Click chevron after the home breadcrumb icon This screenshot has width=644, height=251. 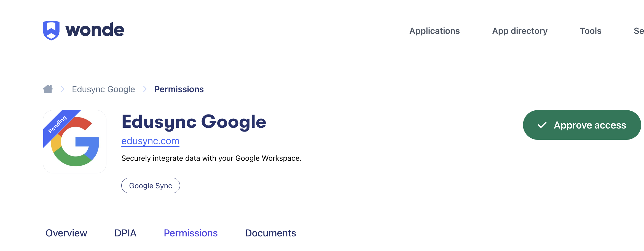(x=63, y=89)
